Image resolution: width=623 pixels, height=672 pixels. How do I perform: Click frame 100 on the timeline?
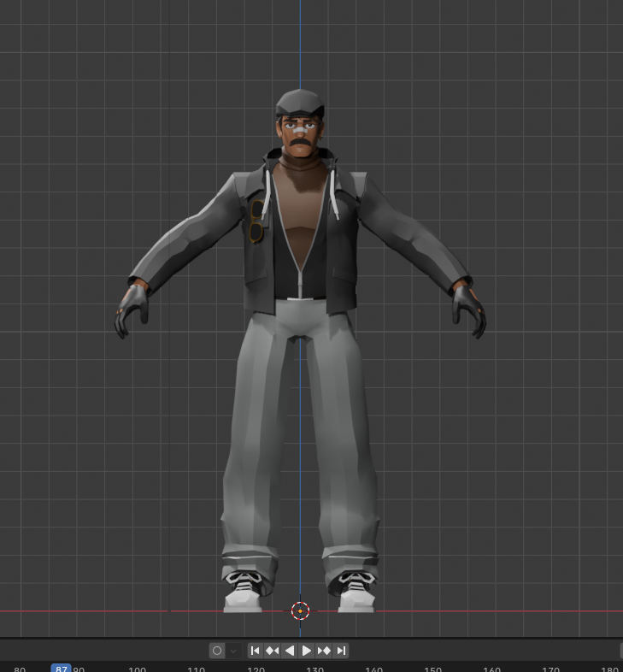click(137, 669)
